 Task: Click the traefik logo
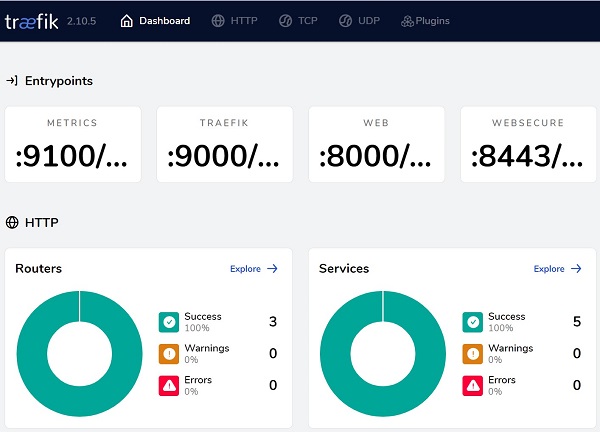click(x=31, y=21)
